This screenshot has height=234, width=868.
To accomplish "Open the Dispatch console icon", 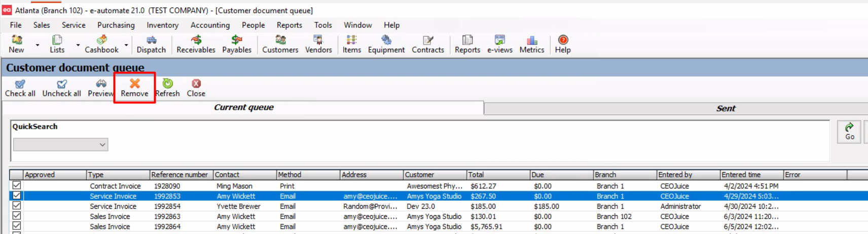I will tap(151, 44).
